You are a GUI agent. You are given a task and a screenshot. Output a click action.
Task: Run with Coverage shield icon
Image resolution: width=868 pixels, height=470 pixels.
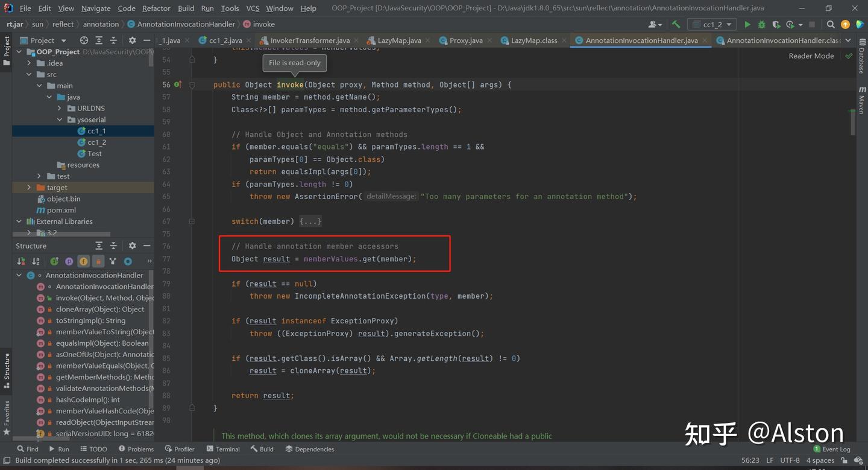tap(776, 25)
